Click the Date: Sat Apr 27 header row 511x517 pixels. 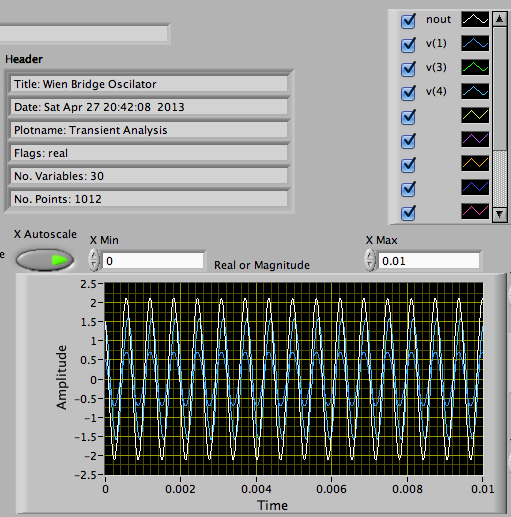pyautogui.click(x=149, y=107)
